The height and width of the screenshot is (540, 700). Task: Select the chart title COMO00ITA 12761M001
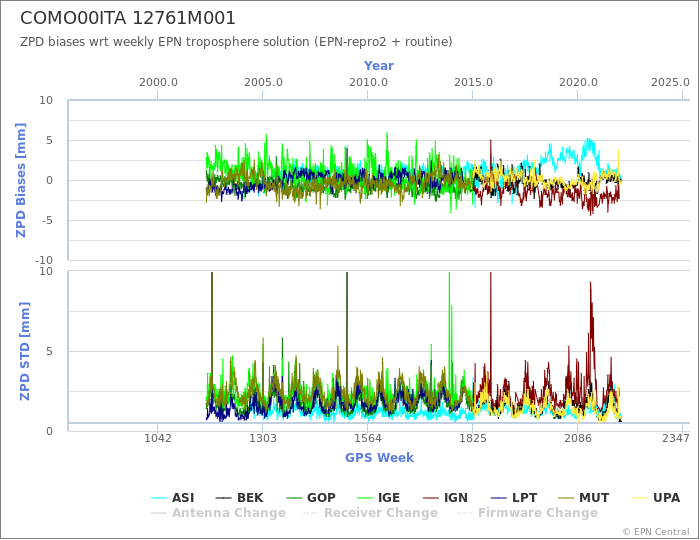click(128, 18)
